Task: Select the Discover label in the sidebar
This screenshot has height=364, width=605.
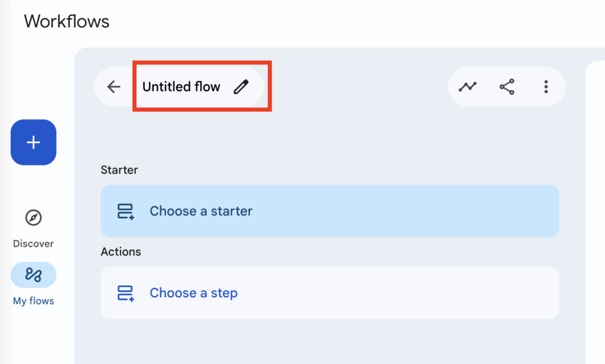Action: point(34,243)
